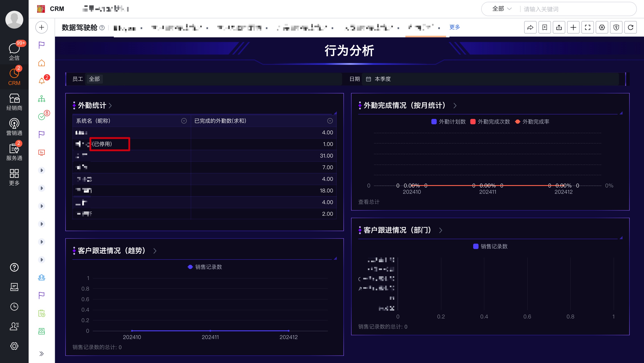Click the 查看总计 link under the monthly chart
Viewport: 644px width, 363px height.
coord(369,202)
